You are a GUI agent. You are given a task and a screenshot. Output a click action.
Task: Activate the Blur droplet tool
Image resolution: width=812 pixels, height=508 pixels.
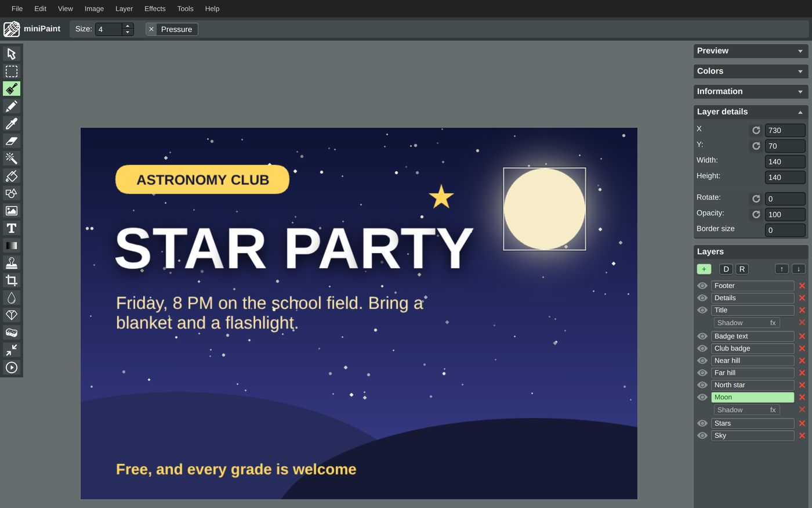tap(12, 298)
